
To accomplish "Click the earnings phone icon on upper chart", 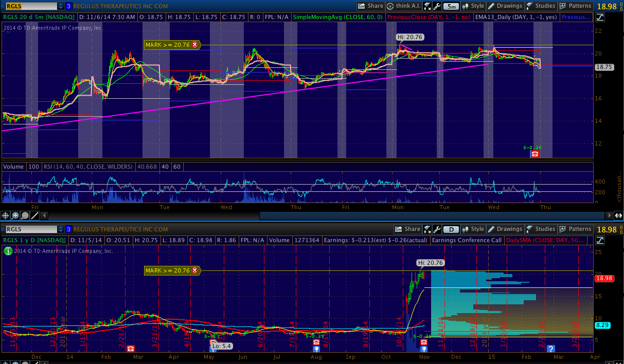I will [534, 154].
